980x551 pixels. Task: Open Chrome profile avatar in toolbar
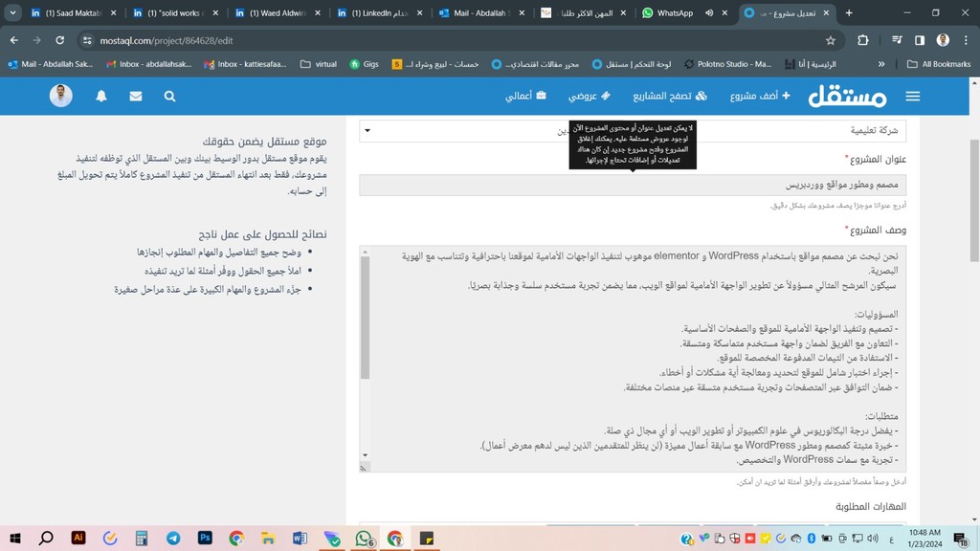(x=943, y=40)
